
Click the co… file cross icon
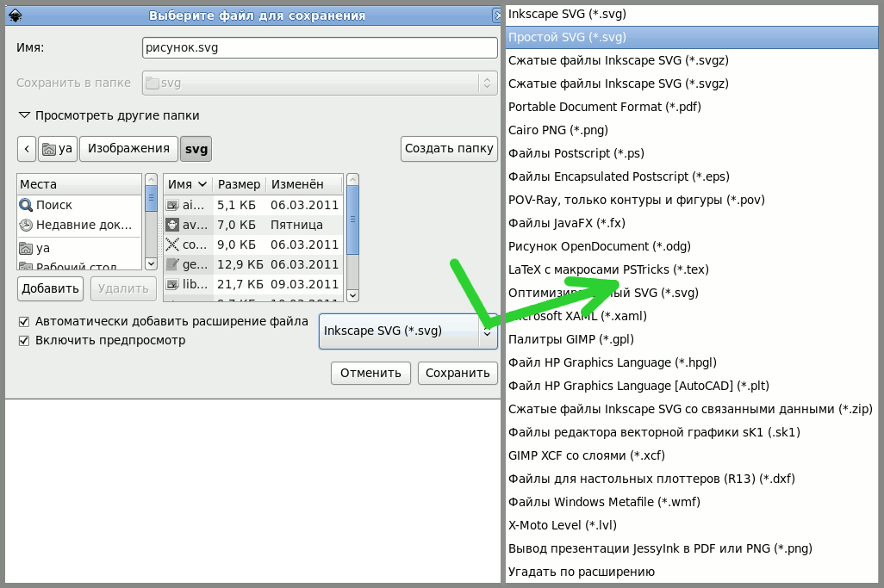tap(172, 244)
